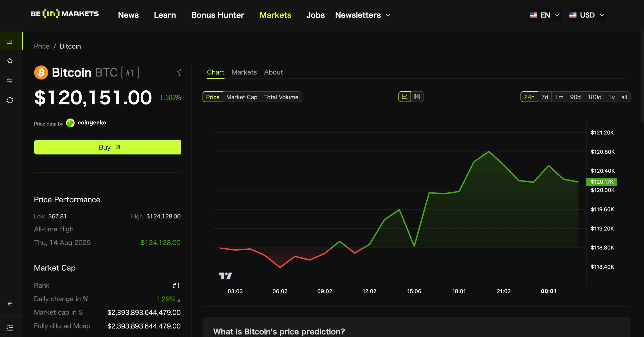Open the EN language dropdown
This screenshot has height=337, width=644.
click(x=545, y=15)
